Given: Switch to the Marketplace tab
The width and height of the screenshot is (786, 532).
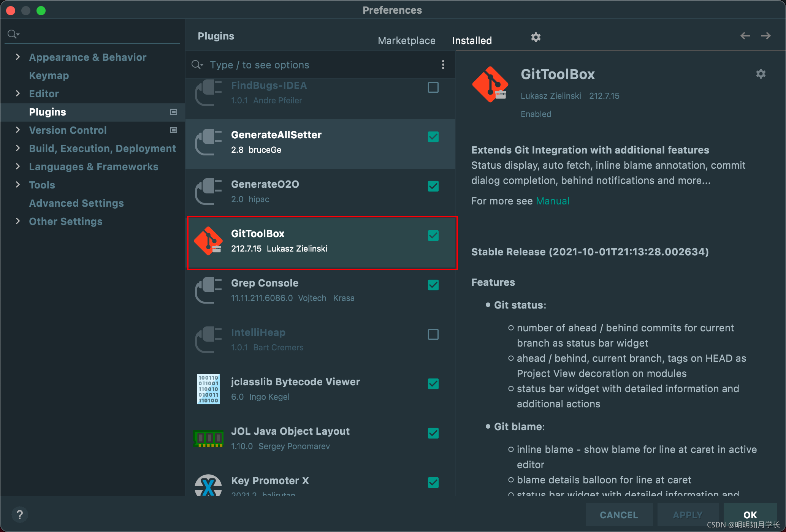Looking at the screenshot, I should pos(407,41).
